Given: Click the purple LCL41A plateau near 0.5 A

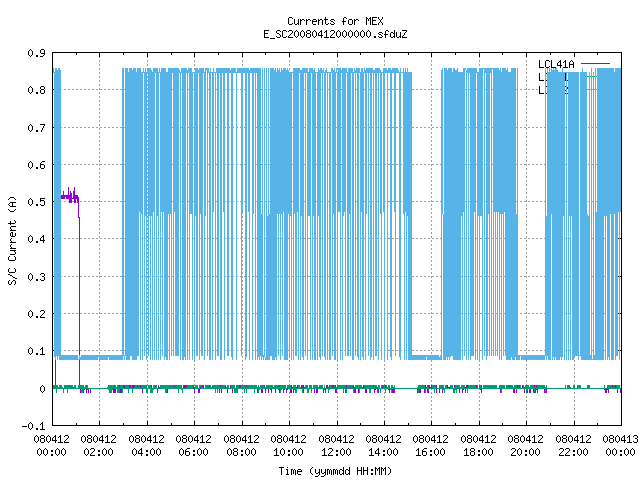Looking at the screenshot, I should (70, 198).
